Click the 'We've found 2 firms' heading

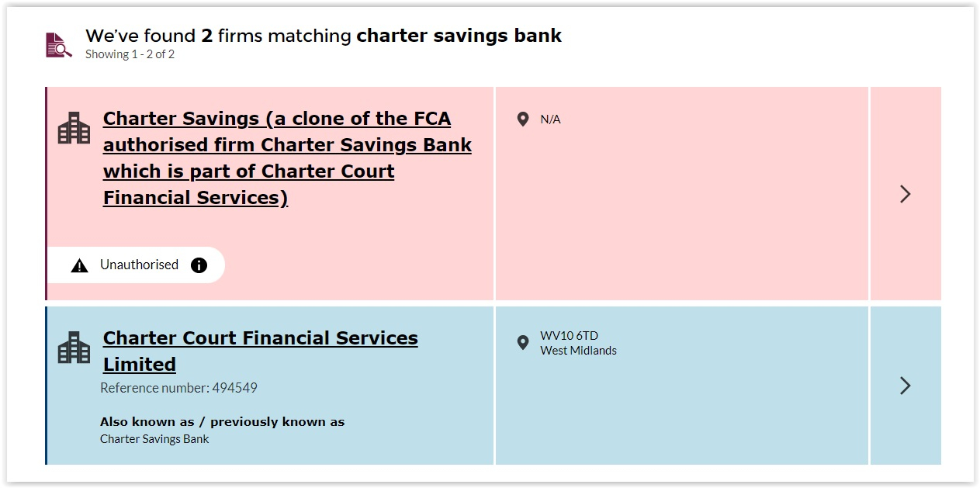click(323, 36)
